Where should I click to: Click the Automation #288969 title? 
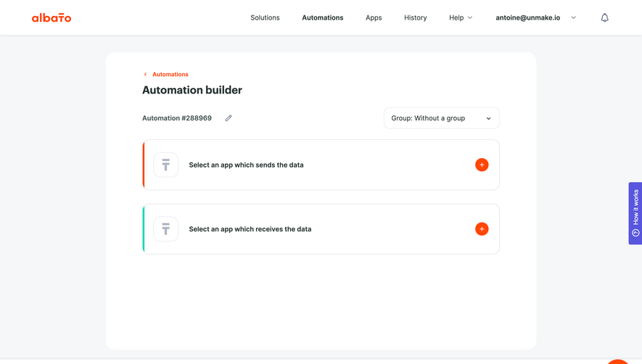click(177, 118)
